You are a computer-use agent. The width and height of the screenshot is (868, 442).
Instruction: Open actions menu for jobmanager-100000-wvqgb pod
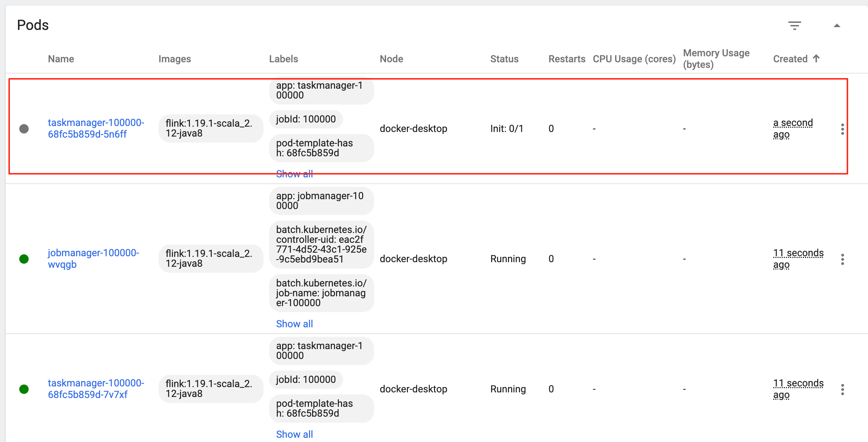(842, 259)
